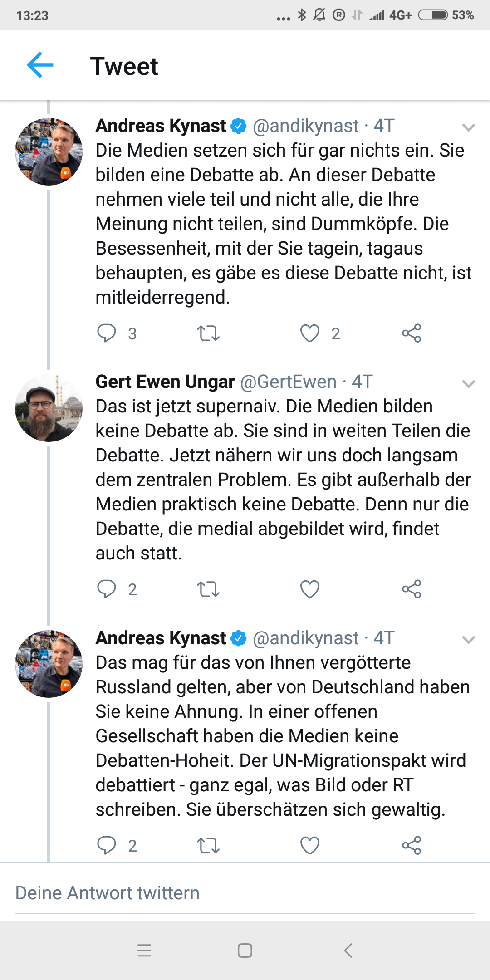
Task: Like the first Andreas Kynast tweet
Action: pos(310,333)
